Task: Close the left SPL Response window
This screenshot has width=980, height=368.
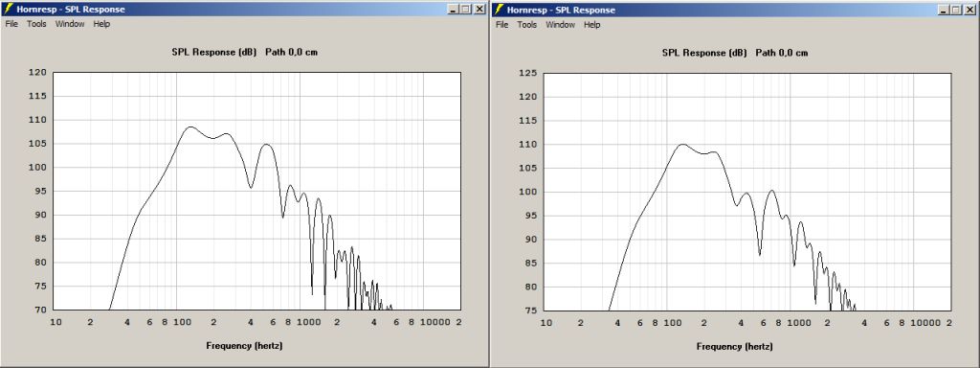Action: click(x=479, y=10)
